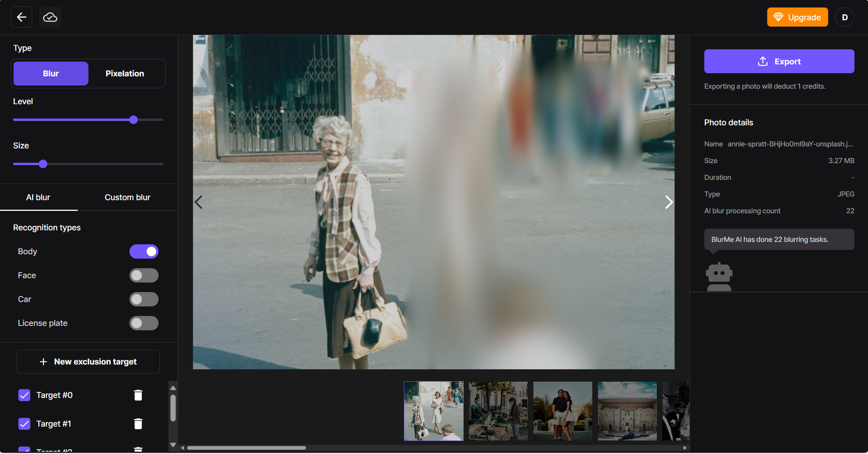868x454 pixels.
Task: Go back with the arrow icon
Action: [21, 17]
